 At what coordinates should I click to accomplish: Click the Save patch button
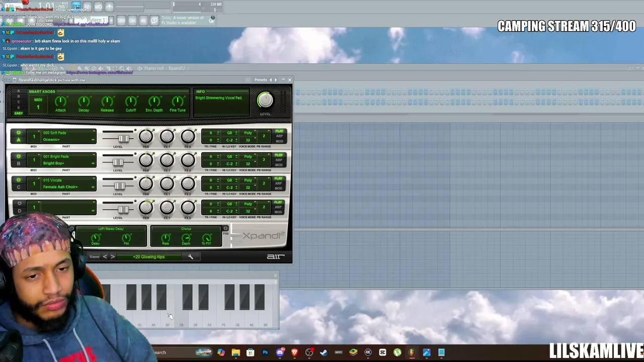(x=94, y=257)
